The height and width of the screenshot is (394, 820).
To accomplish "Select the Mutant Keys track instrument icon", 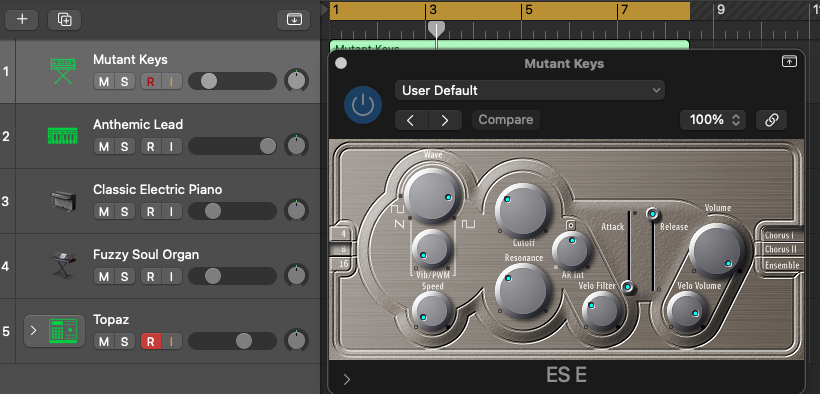I will tap(63, 71).
